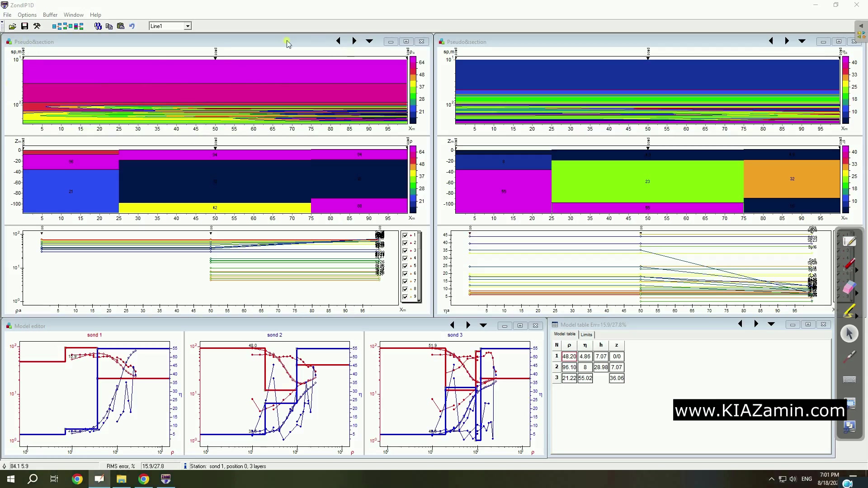
Task: Click layer 1 resistivity cell 48.20
Action: pyautogui.click(x=569, y=357)
